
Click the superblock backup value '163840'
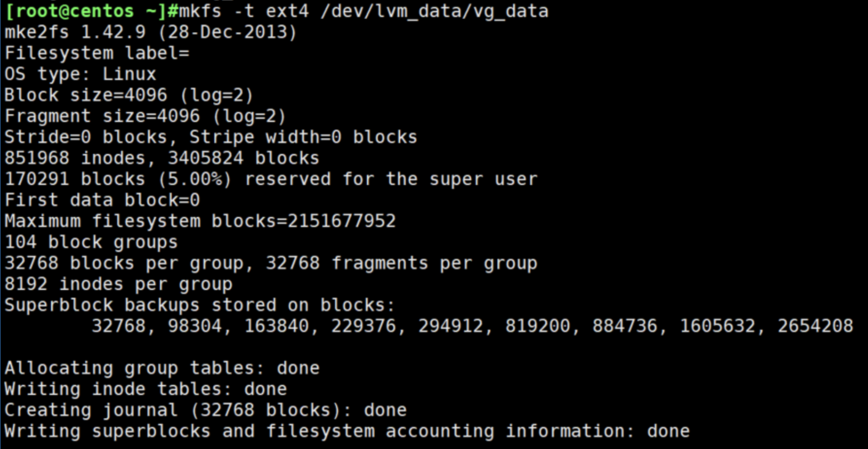click(x=277, y=326)
